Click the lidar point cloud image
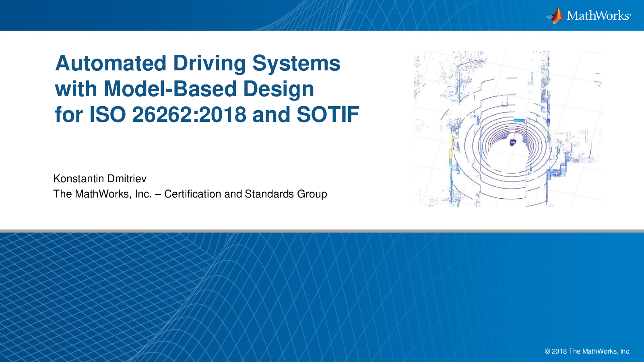Viewport: 644px width, 362px height. tap(508, 129)
